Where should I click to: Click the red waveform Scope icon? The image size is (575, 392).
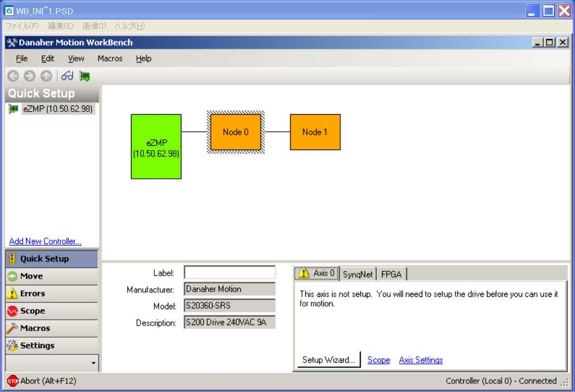point(12,311)
